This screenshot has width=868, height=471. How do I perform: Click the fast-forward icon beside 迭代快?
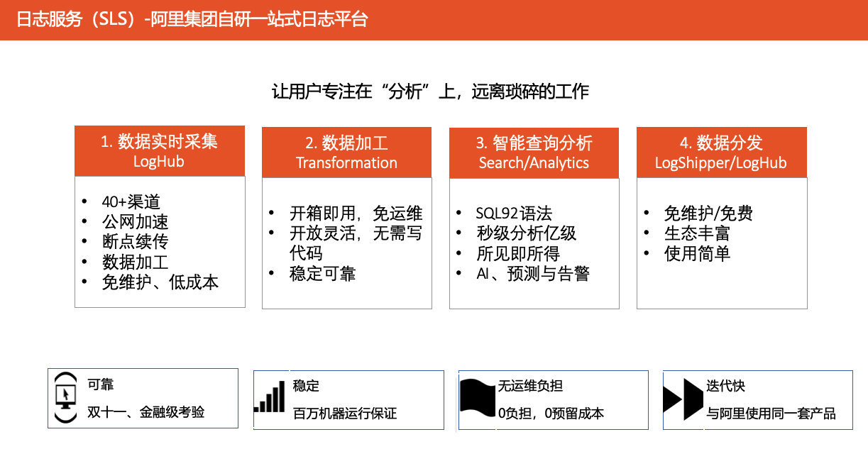pyautogui.click(x=683, y=399)
